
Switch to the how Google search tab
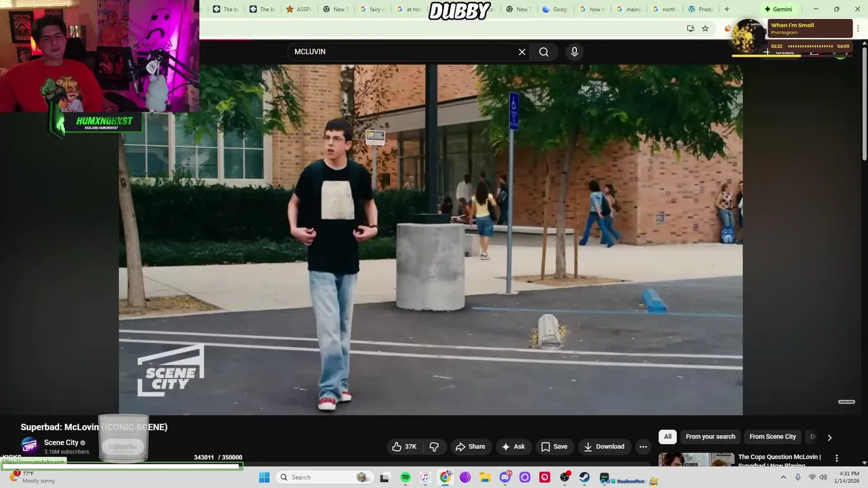[x=591, y=9]
